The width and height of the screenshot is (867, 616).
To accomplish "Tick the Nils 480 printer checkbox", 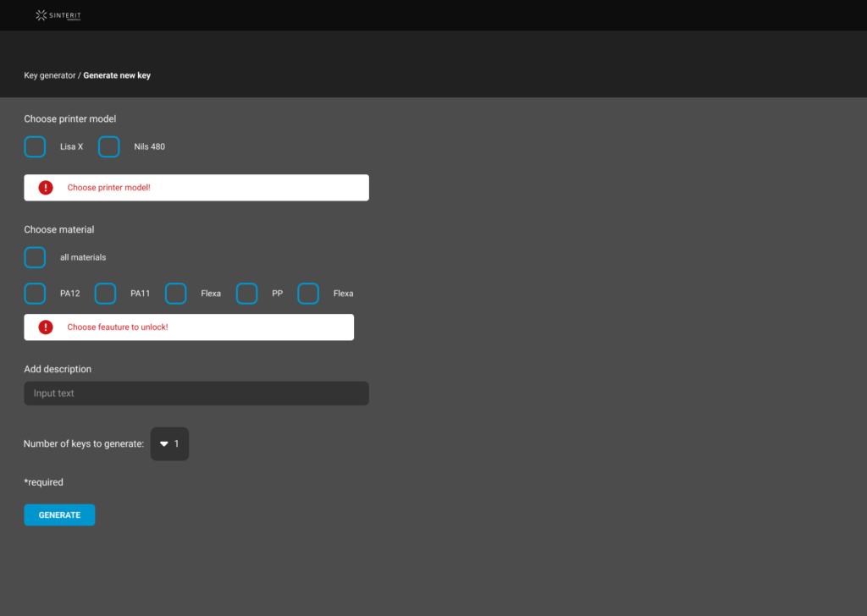I will [109, 147].
